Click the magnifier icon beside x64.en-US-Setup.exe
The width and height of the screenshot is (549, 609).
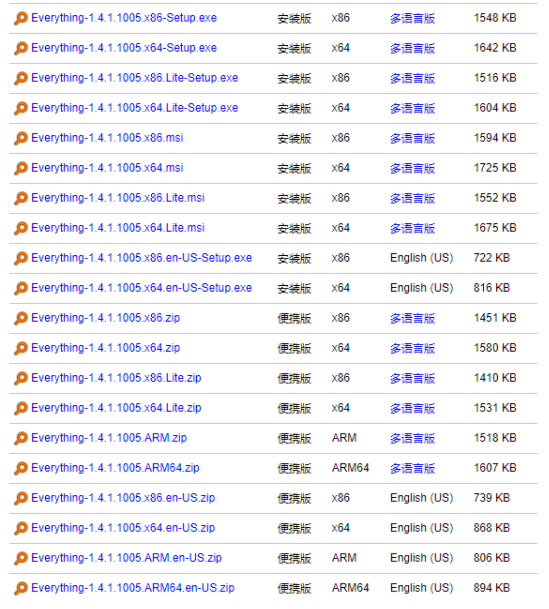coord(21,288)
